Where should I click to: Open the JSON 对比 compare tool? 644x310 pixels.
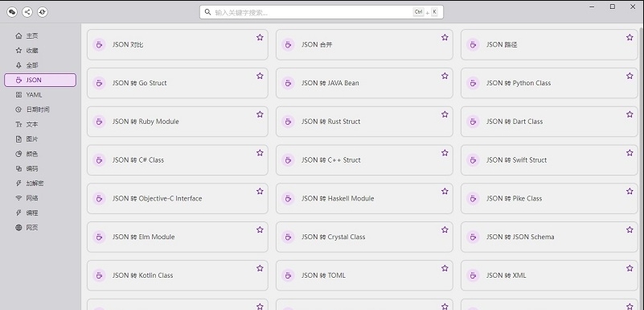tap(178, 44)
